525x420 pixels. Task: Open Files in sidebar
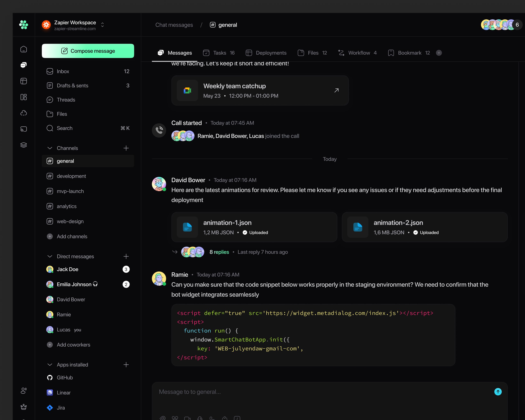tap(88, 114)
